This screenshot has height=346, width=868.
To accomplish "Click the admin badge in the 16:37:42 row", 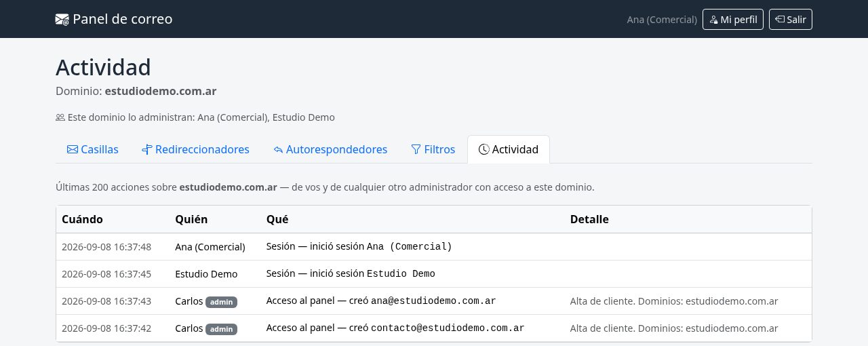I will [222, 329].
